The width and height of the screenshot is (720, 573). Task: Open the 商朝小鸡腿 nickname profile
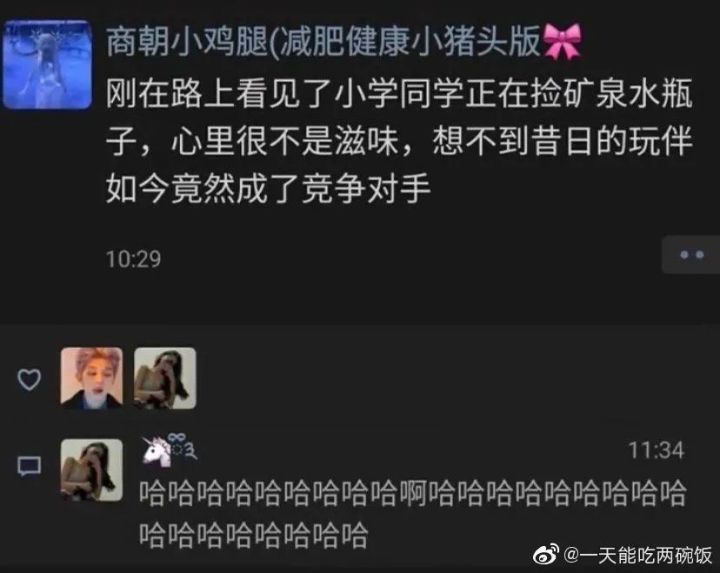pyautogui.click(x=186, y=42)
